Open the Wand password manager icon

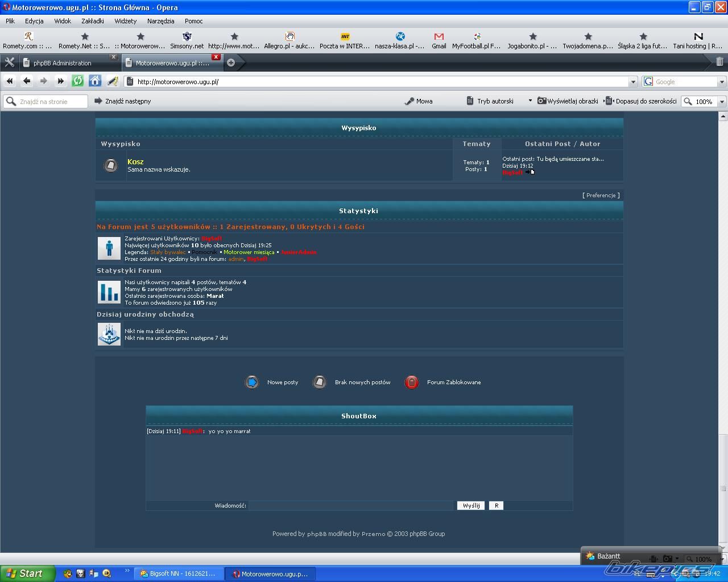coord(113,81)
